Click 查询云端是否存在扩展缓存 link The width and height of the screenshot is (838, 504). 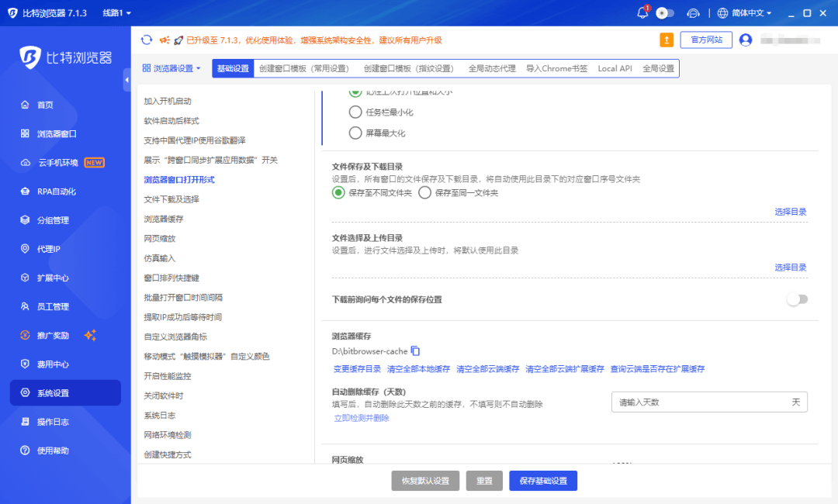(x=657, y=369)
